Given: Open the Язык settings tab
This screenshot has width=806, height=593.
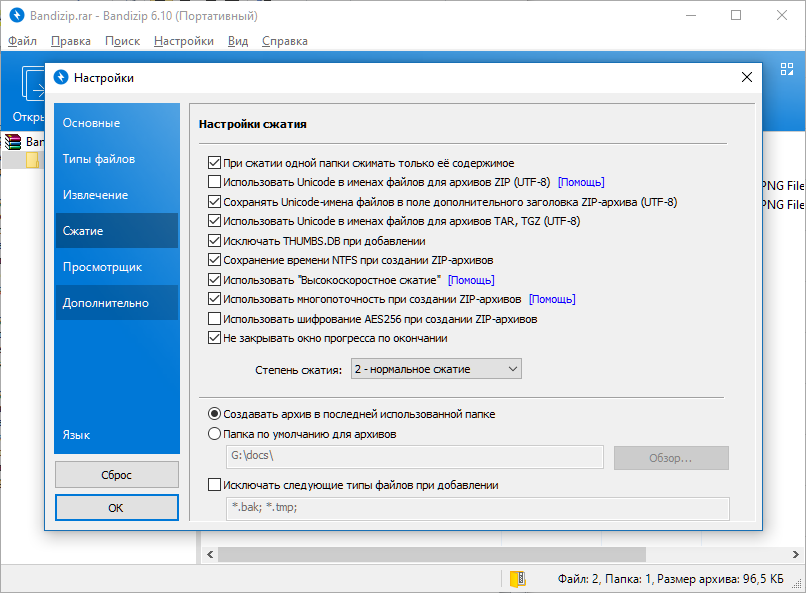Looking at the screenshot, I should tap(117, 435).
